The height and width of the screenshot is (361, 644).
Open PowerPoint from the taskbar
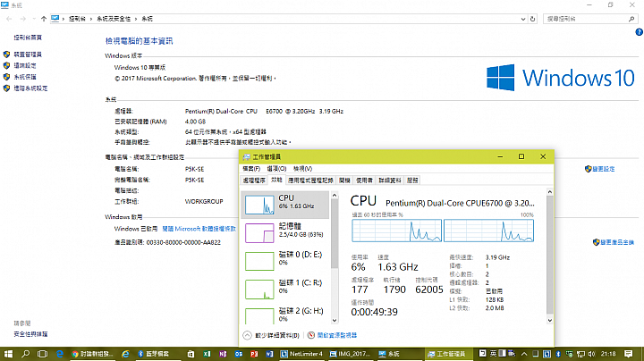(x=254, y=354)
